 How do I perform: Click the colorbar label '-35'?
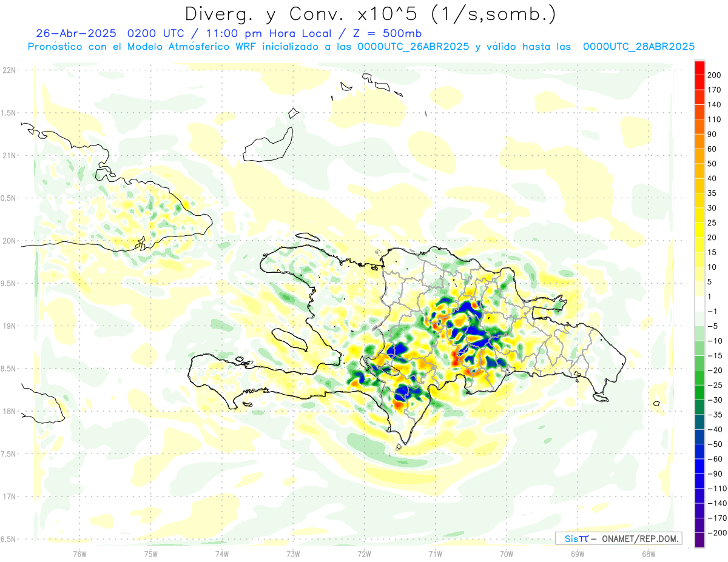715,415
